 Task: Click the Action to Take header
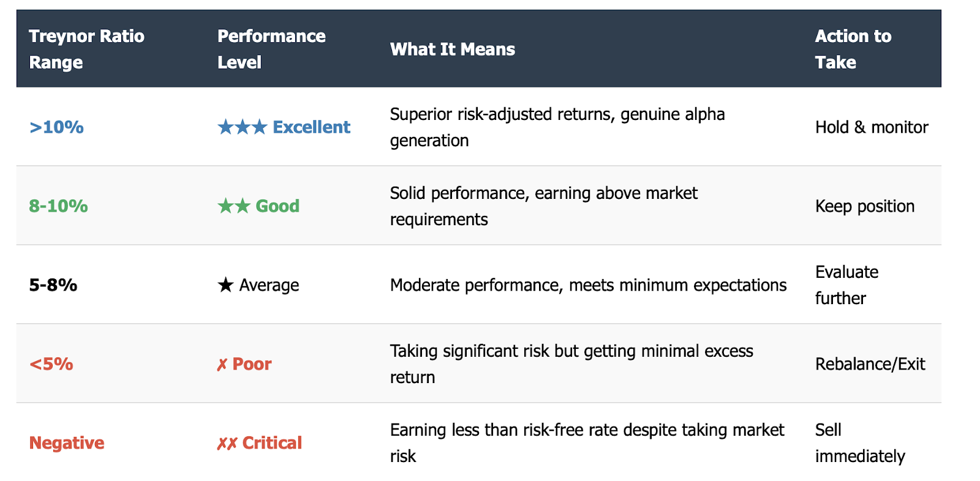tap(853, 49)
